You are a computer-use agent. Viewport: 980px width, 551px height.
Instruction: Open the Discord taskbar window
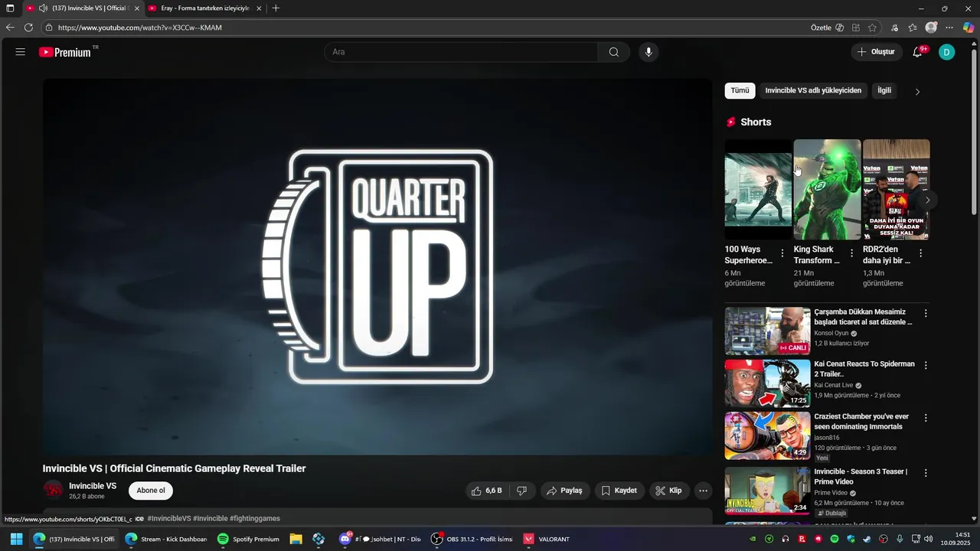(x=380, y=539)
